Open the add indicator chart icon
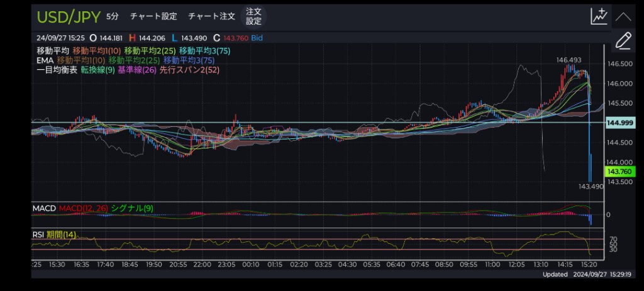This screenshot has width=644, height=291. (x=599, y=16)
